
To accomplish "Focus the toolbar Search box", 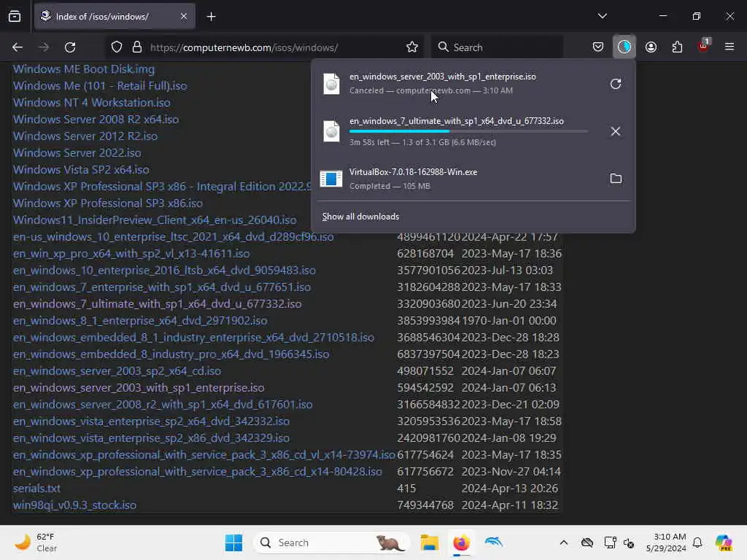I will tap(497, 47).
